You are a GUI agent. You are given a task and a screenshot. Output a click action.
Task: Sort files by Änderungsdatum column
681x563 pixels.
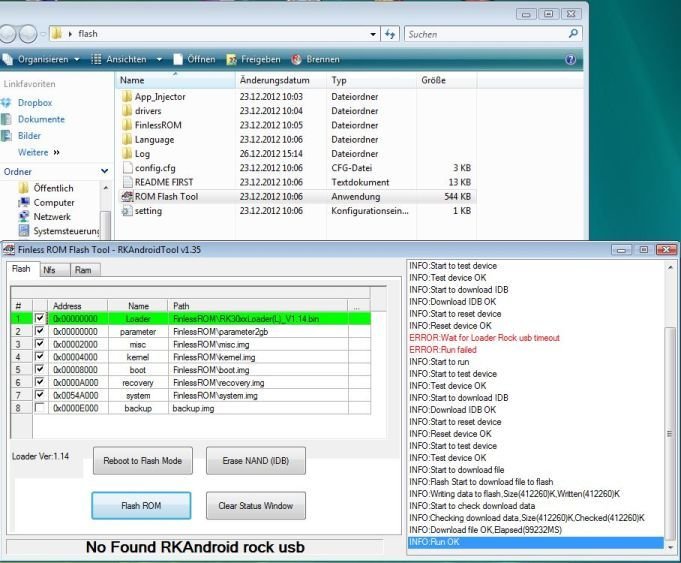pyautogui.click(x=281, y=80)
